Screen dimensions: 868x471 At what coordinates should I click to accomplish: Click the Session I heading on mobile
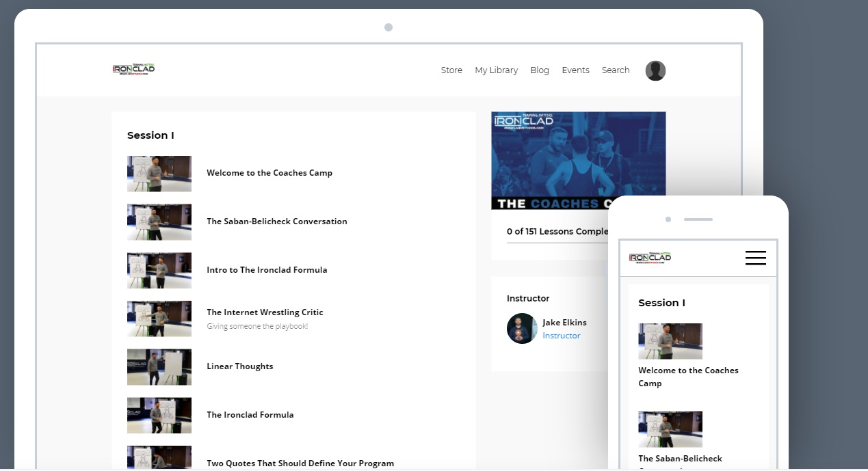[661, 303]
